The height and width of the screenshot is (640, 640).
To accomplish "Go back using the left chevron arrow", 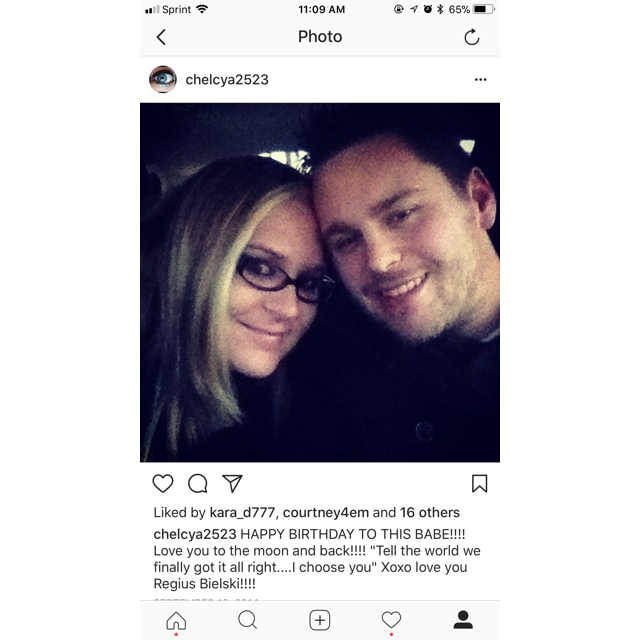I will click(x=161, y=37).
